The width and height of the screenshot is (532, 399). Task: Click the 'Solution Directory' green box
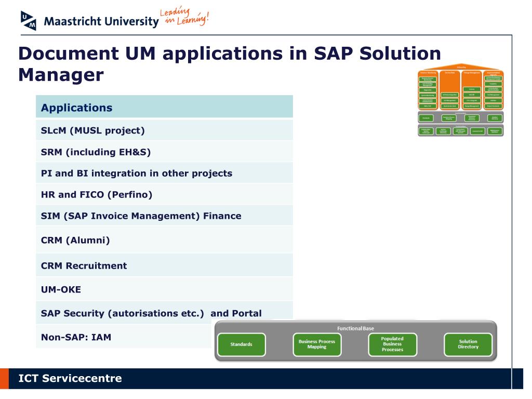(468, 344)
